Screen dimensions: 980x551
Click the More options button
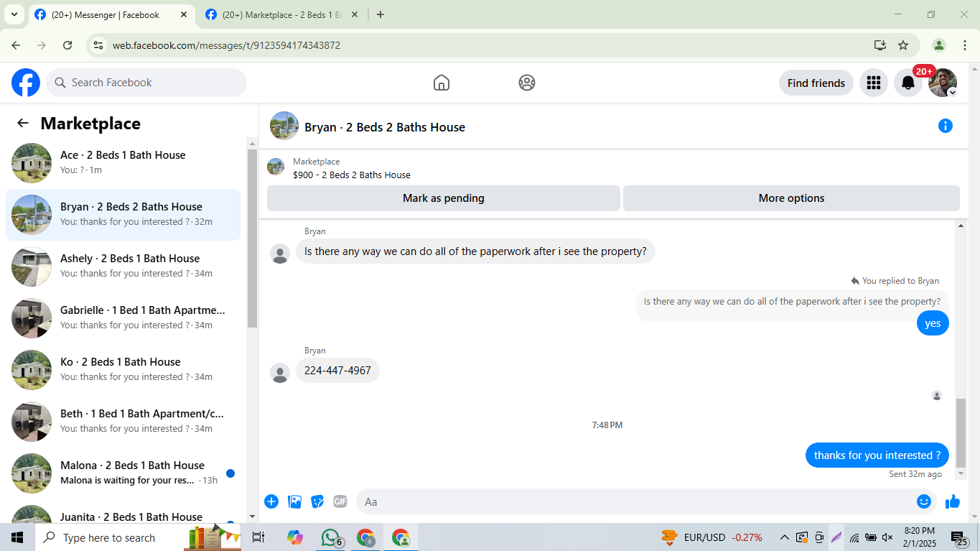coord(791,198)
